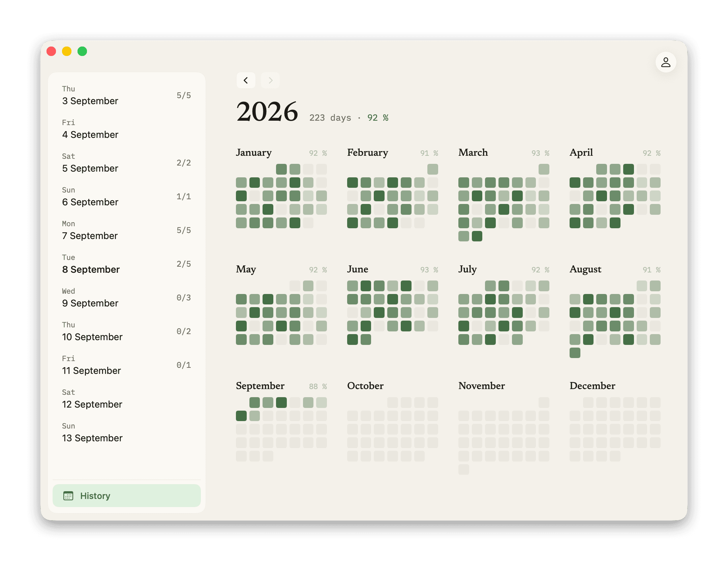Select Sun 6 September entry
728x561 pixels.
coord(127,197)
